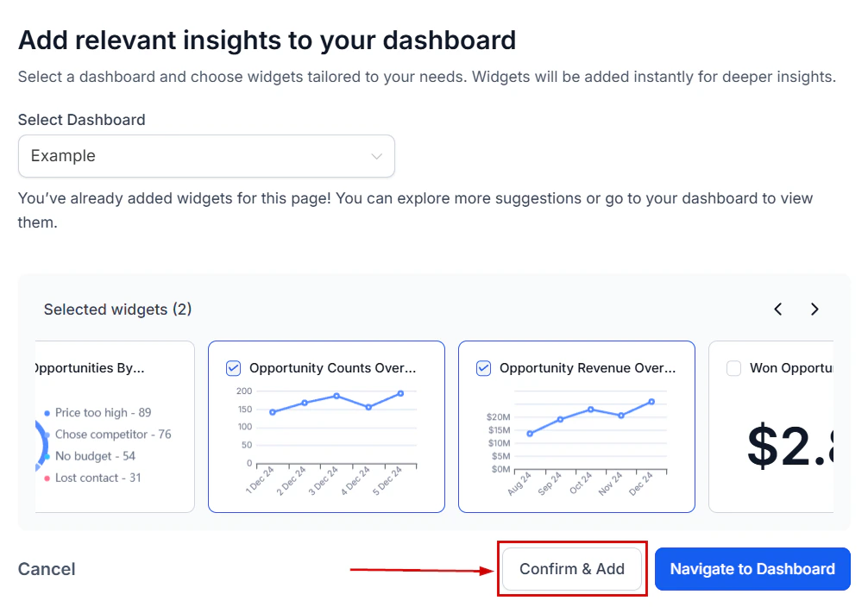Uncheck the Opportunity Revenue Over widget
The height and width of the screenshot is (613, 868).
pos(483,368)
